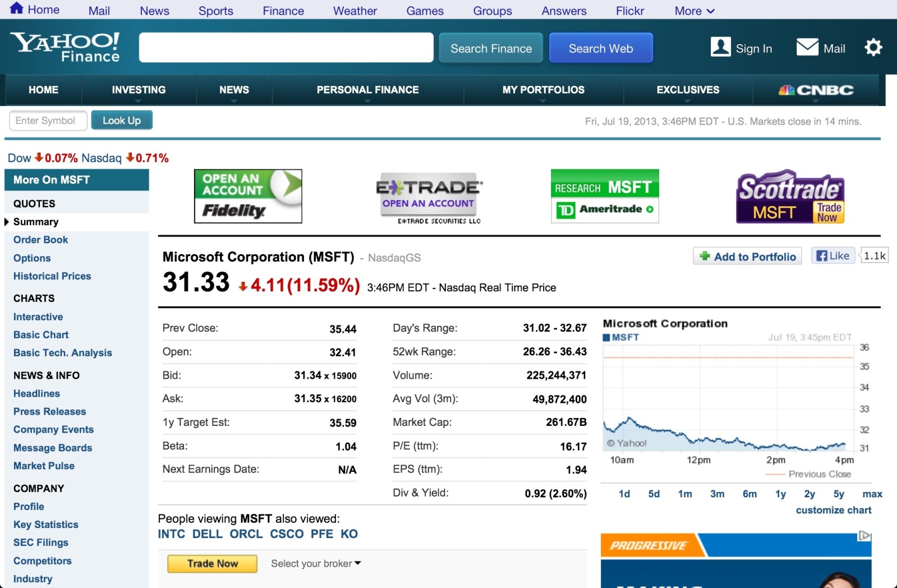The height and width of the screenshot is (588, 897).
Task: Click the Home house icon
Action: (17, 8)
